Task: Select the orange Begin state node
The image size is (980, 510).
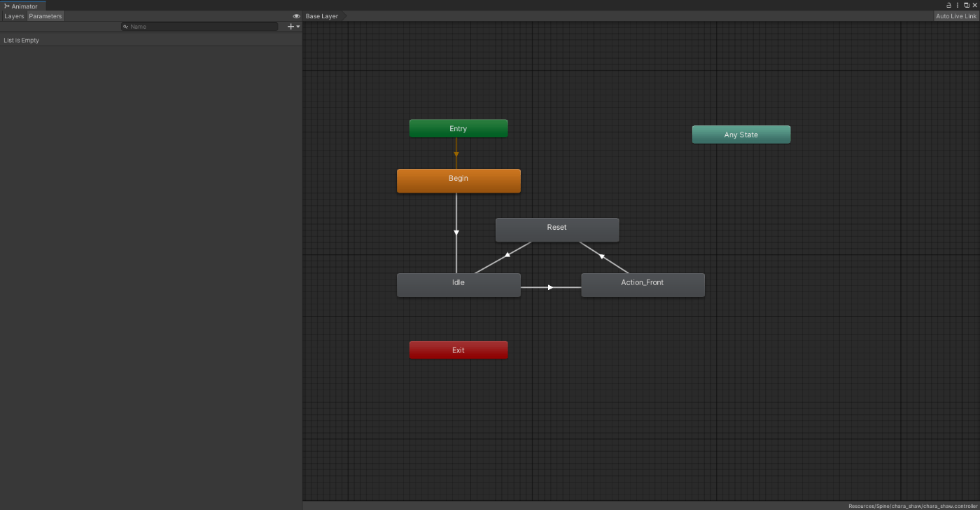Action: (458, 181)
